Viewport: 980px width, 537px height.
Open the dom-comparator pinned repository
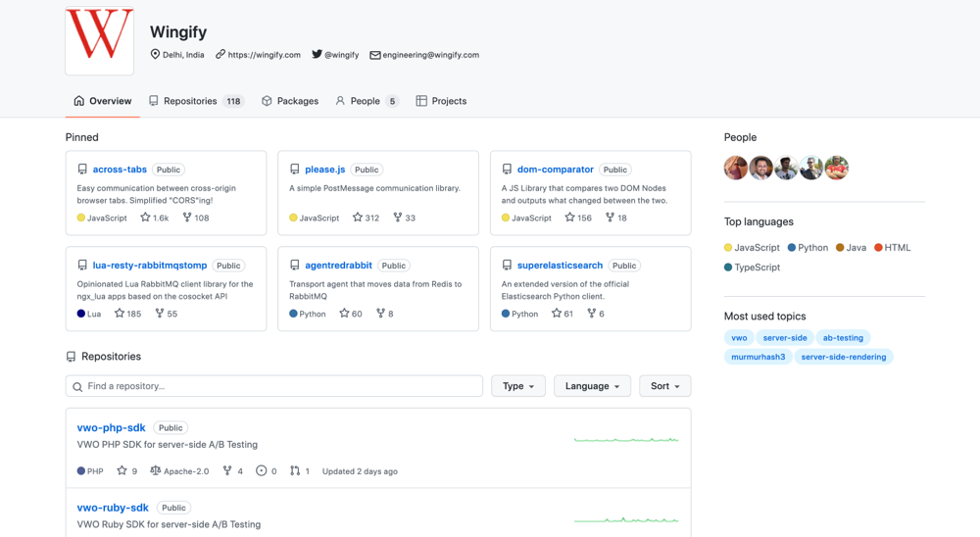click(x=555, y=170)
